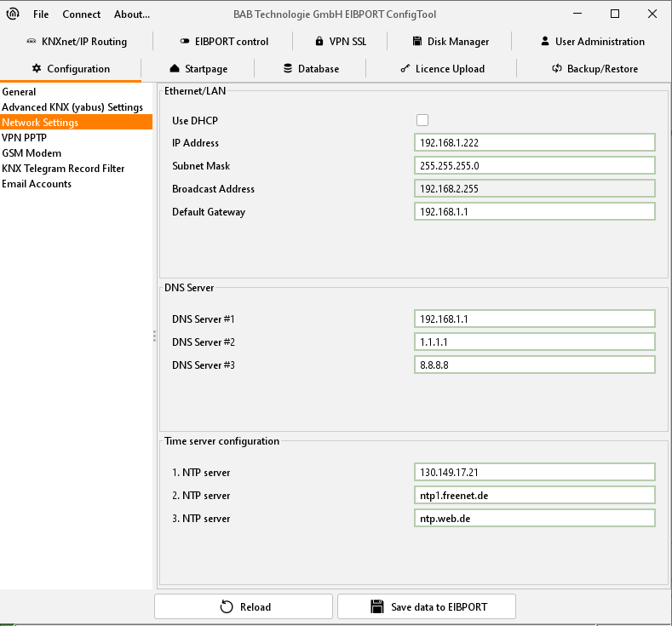Screen dimensions: 672x626
Task: Click the BAB app logo icon
Action: (x=14, y=14)
